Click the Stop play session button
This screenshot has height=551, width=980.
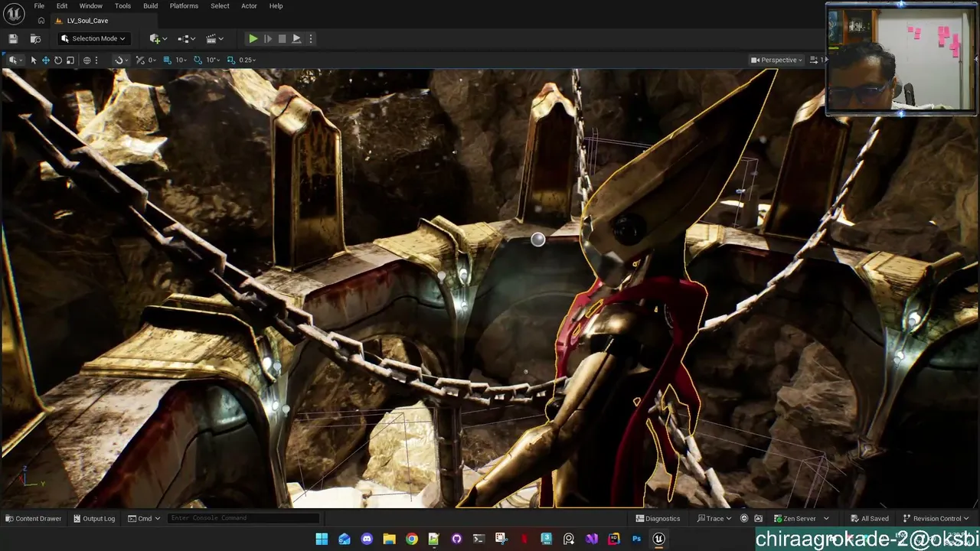[x=282, y=38]
